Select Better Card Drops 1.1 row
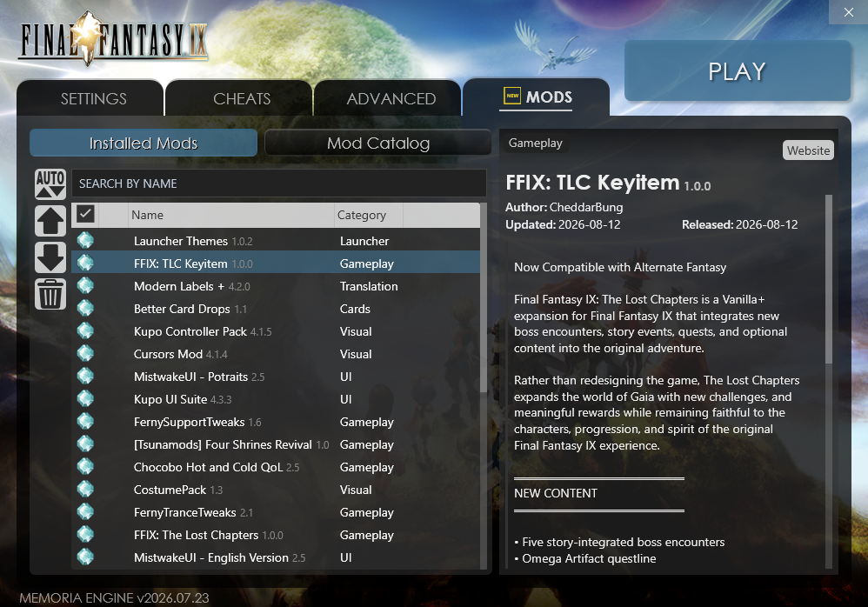This screenshot has height=607, width=868. [x=276, y=309]
